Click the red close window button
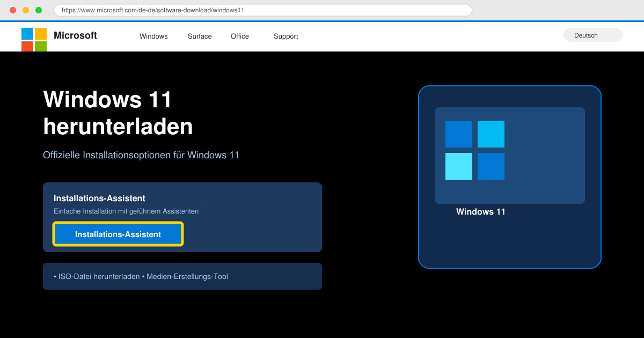Image resolution: width=644 pixels, height=338 pixels. pos(13,10)
